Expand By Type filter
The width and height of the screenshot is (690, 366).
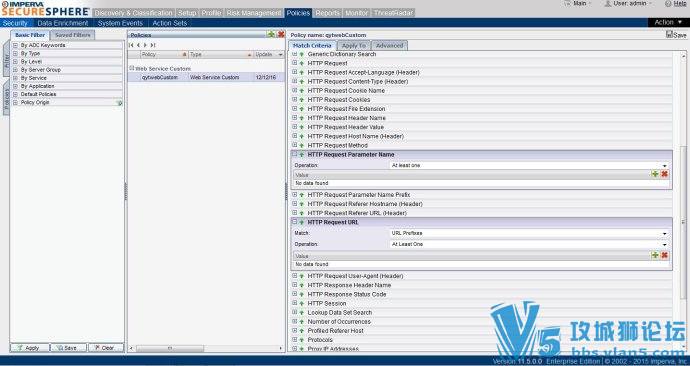point(15,54)
